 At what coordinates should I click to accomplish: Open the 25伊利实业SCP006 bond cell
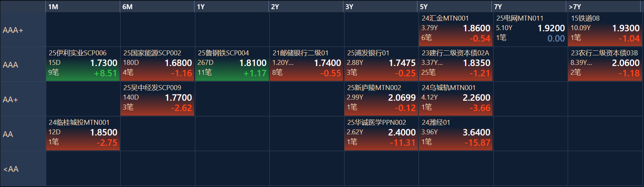(x=83, y=64)
